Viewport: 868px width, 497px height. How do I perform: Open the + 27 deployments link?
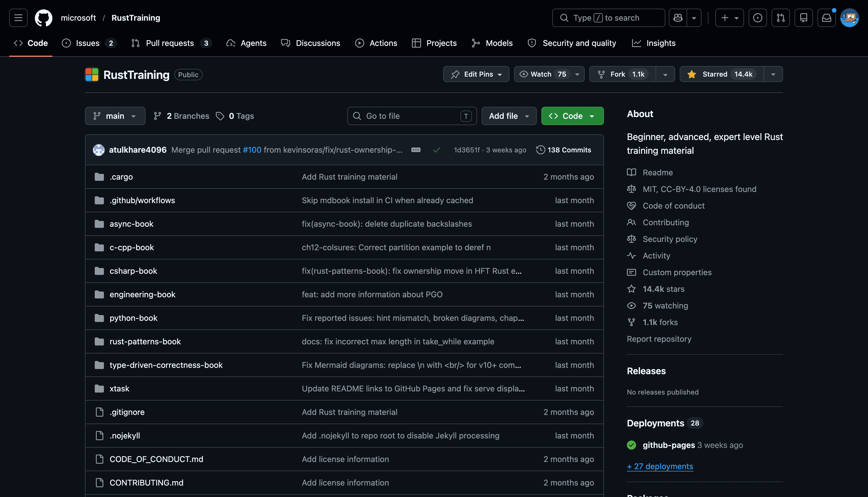[x=660, y=466]
